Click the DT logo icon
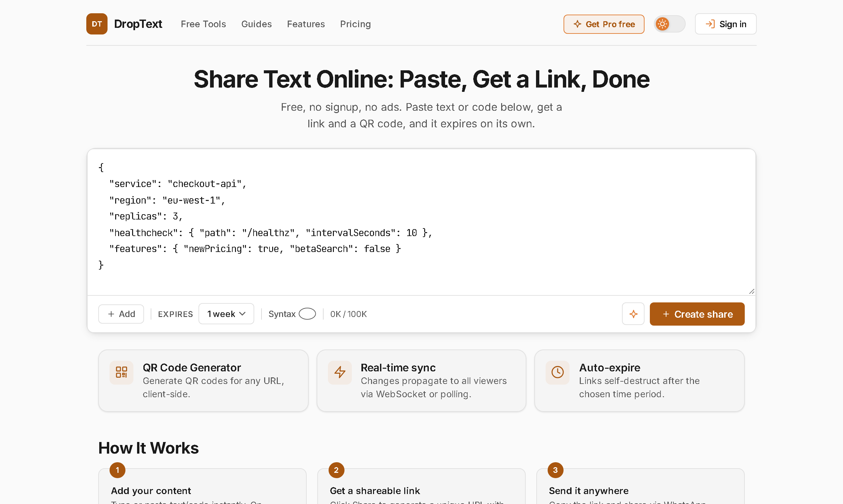843x504 pixels. click(x=97, y=24)
